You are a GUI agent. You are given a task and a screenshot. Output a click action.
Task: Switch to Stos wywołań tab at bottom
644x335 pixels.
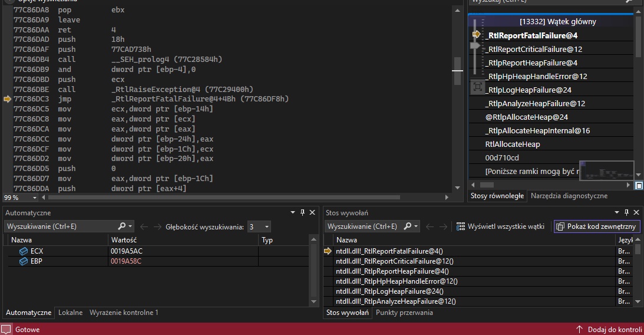point(347,313)
